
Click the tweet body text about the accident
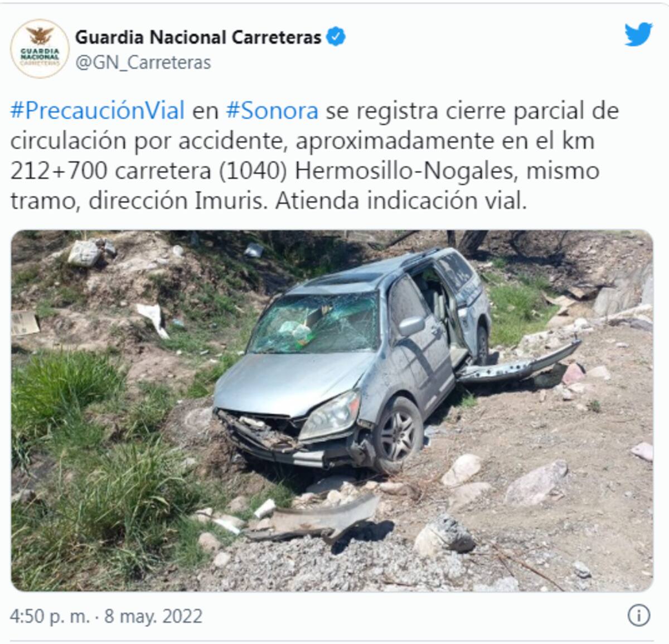tap(315, 156)
